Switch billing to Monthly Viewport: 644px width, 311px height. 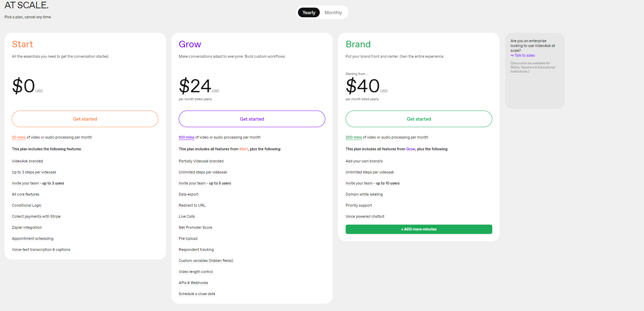click(x=333, y=12)
